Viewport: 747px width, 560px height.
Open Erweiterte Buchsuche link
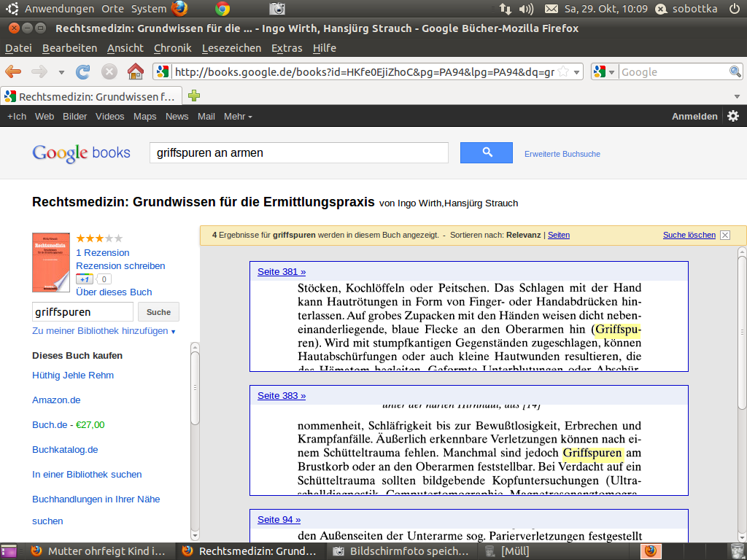pyautogui.click(x=562, y=154)
